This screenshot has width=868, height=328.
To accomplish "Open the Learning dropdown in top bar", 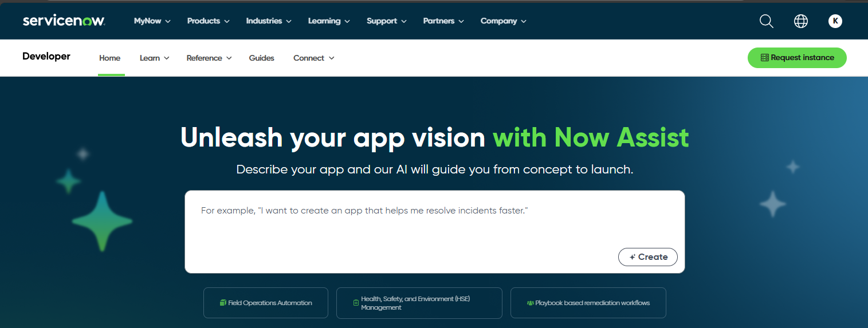I will coord(329,21).
